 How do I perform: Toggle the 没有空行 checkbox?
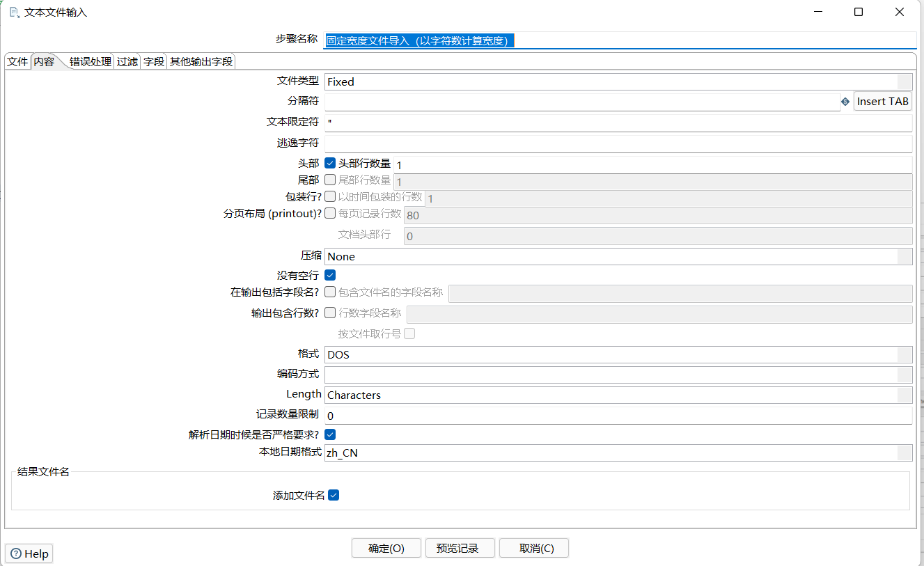pos(330,275)
